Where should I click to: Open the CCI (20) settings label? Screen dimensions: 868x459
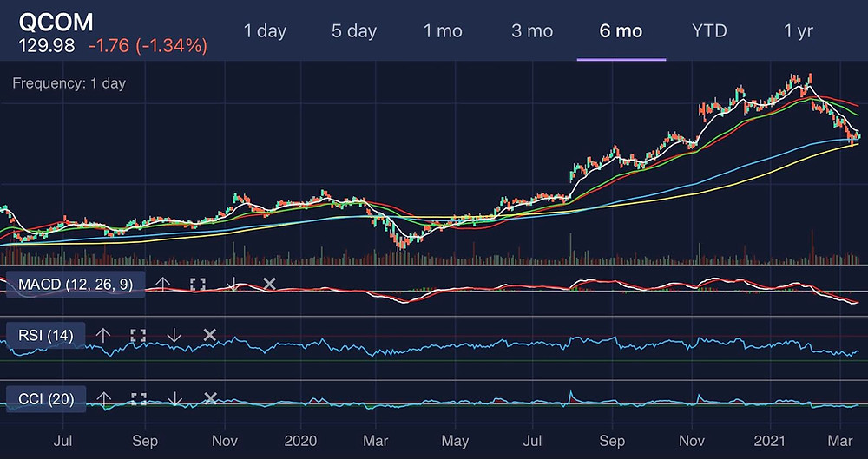46,398
